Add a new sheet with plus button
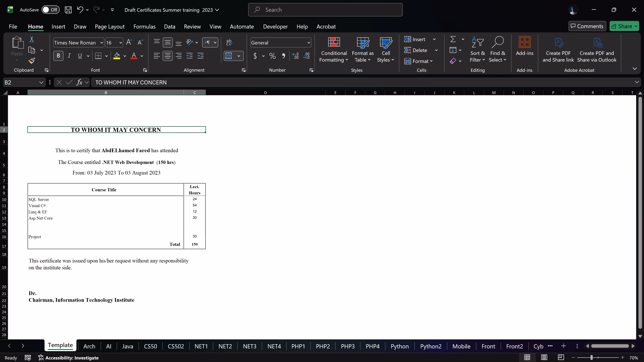This screenshot has height=362, width=644. point(563,346)
